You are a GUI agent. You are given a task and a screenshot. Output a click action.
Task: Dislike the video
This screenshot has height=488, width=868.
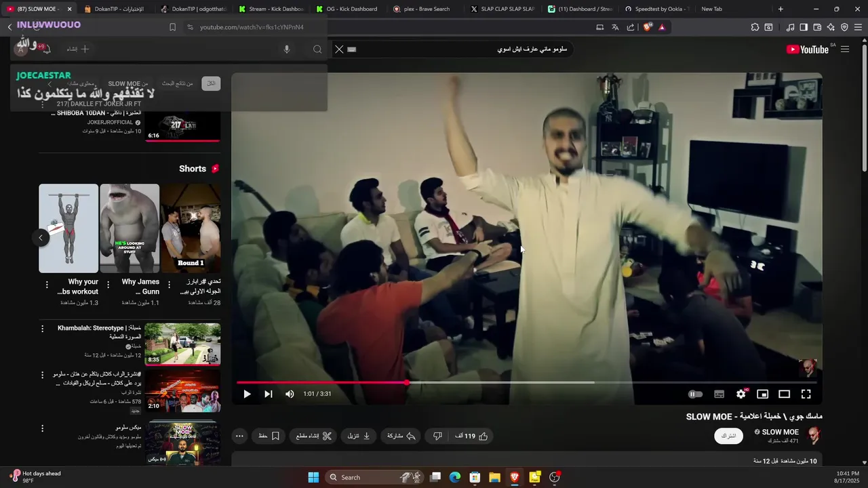click(437, 436)
